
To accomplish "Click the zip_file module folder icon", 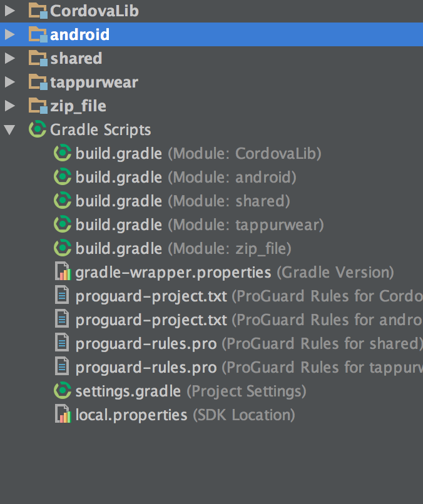I will click(x=38, y=106).
